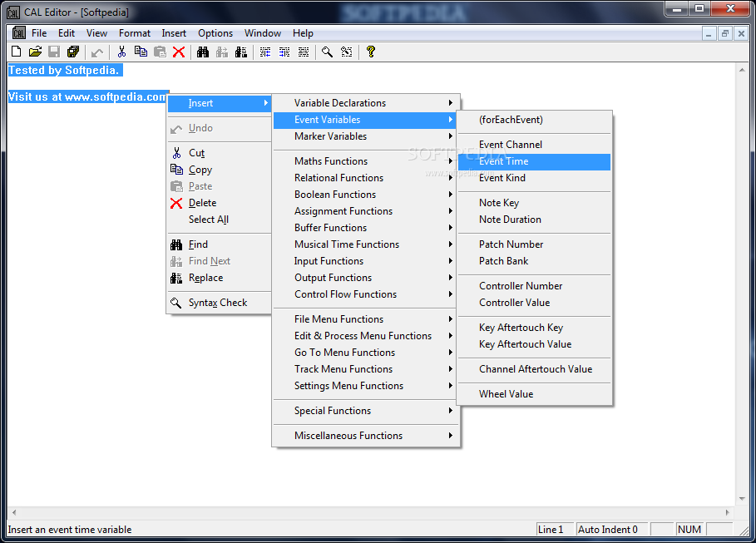756x543 pixels.
Task: Open the Insert menu in menu bar
Action: 174,32
